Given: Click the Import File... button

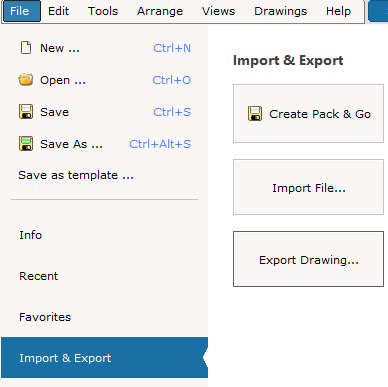Looking at the screenshot, I should pos(308,187).
